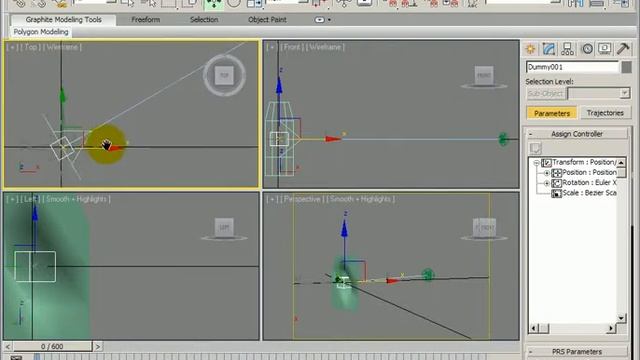Click the 0 / 600 time slider handle
The image size is (640, 360).
(52, 347)
